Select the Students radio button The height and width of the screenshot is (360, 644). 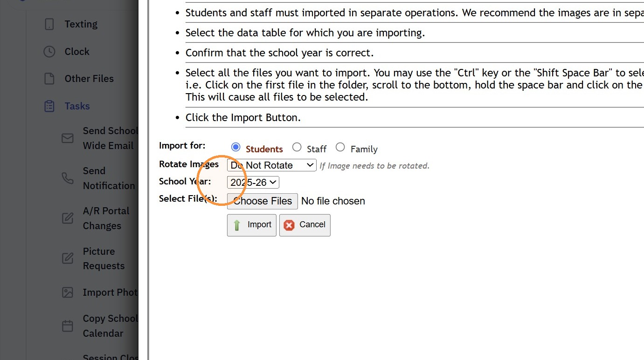(x=236, y=147)
